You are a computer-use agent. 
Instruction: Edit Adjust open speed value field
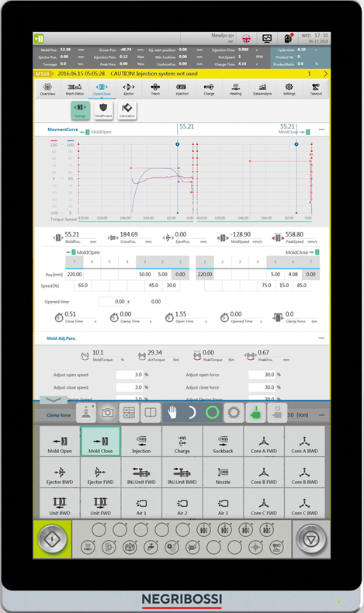pyautogui.click(x=130, y=375)
